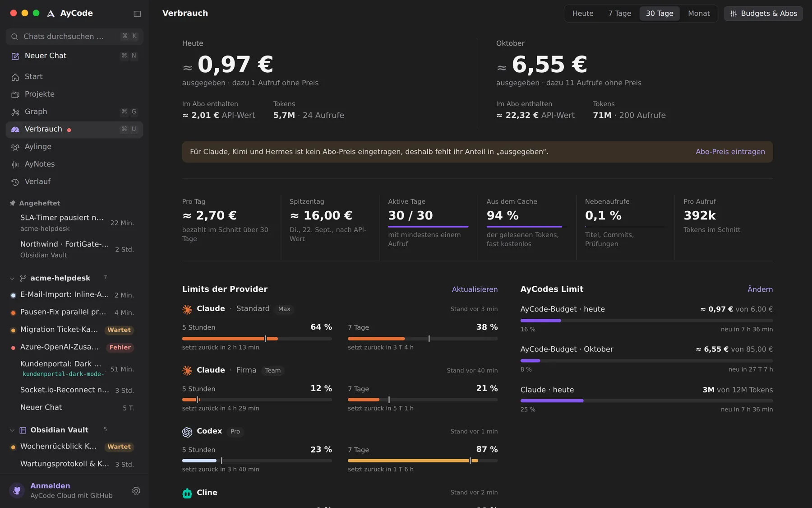Switch to the Monat range
812x508 pixels.
coord(699,14)
